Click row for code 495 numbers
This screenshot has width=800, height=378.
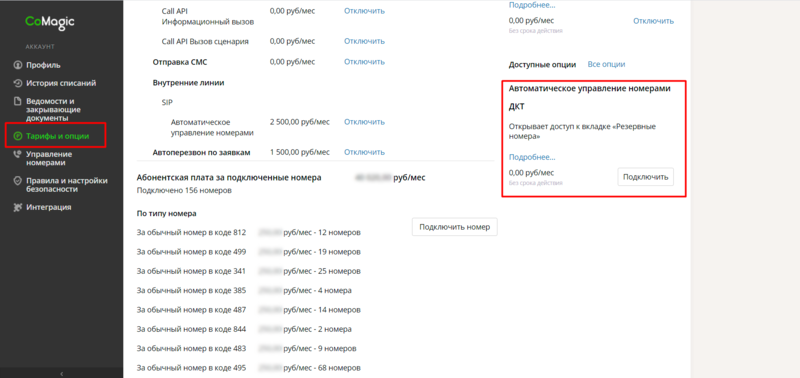(x=249, y=368)
